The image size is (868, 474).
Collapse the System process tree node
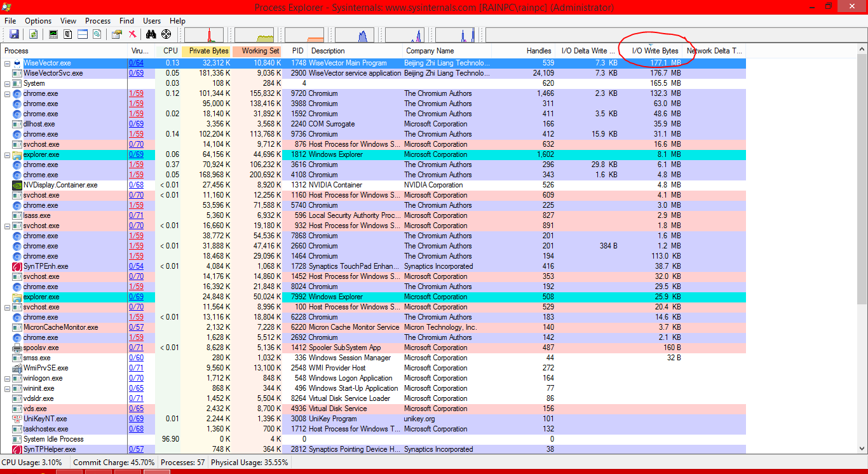8,83
